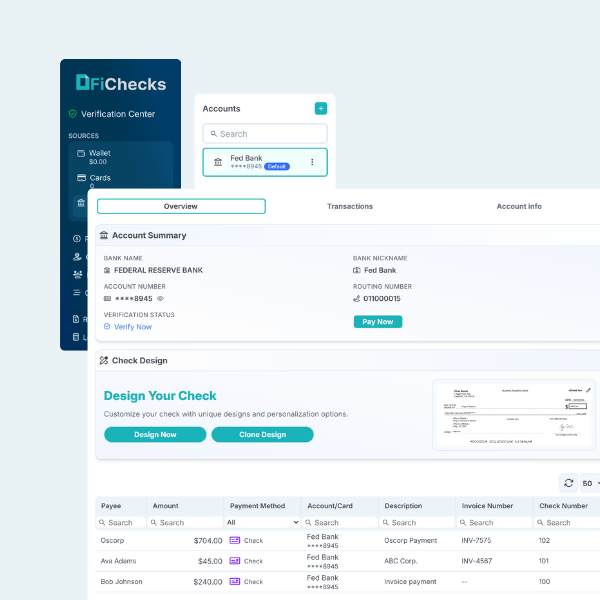The height and width of the screenshot is (600, 600).
Task: Click the add account plus icon
Action: coord(320,108)
